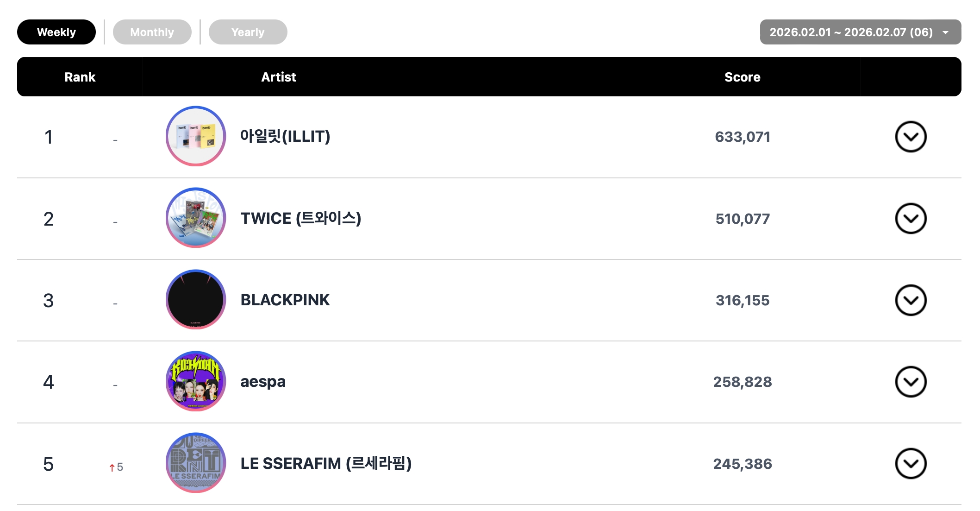Click BLACKPINK album cover thumbnail
This screenshot has height=511, width=980.
click(x=196, y=300)
